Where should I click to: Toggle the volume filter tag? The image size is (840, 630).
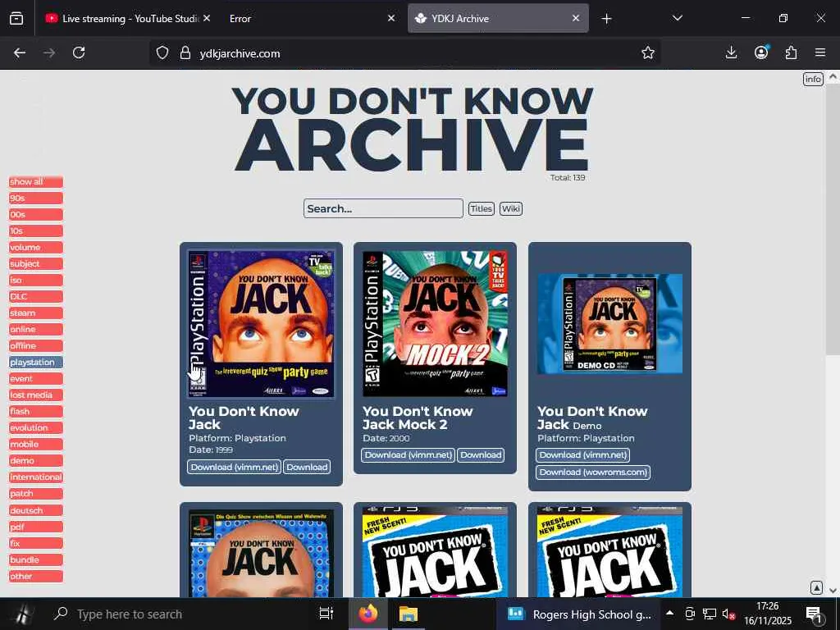tap(36, 248)
